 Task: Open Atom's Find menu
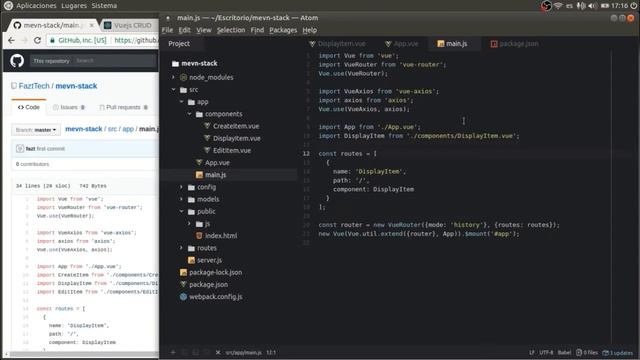[x=257, y=30]
